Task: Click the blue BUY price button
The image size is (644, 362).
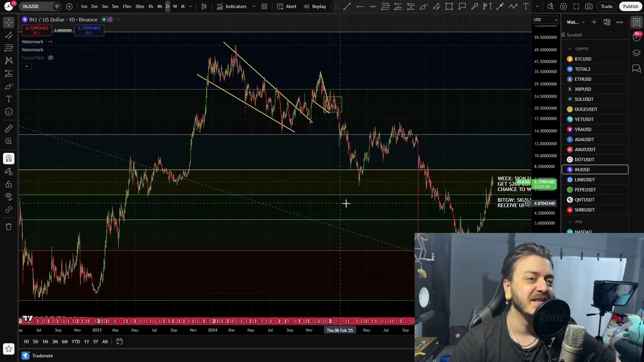Action: 89,30
